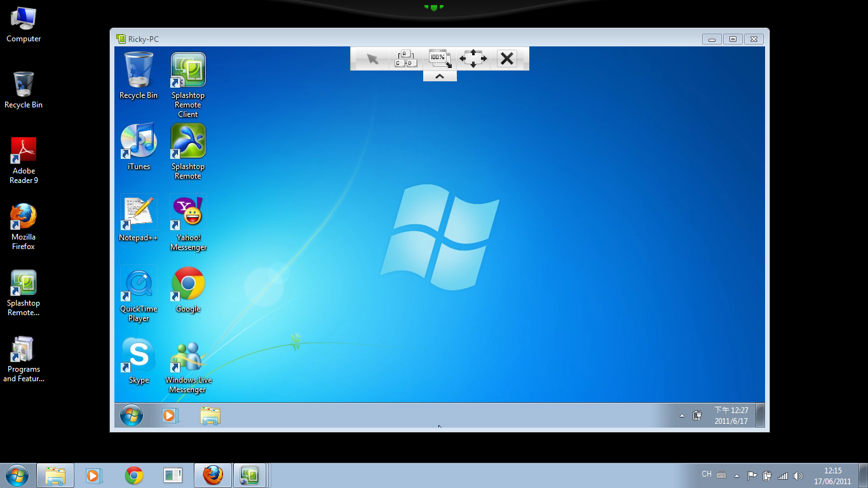
Task: Click the local Show Desktop strip
Action: pyautogui.click(x=863, y=475)
